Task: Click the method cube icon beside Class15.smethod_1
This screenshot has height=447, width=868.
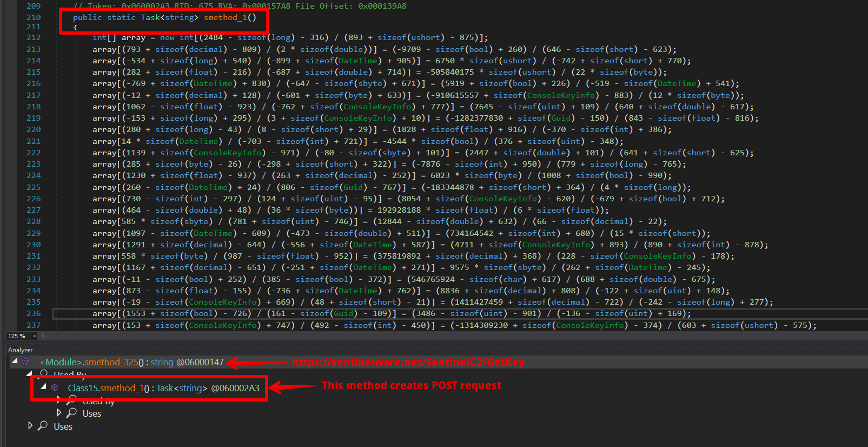Action: (55, 387)
